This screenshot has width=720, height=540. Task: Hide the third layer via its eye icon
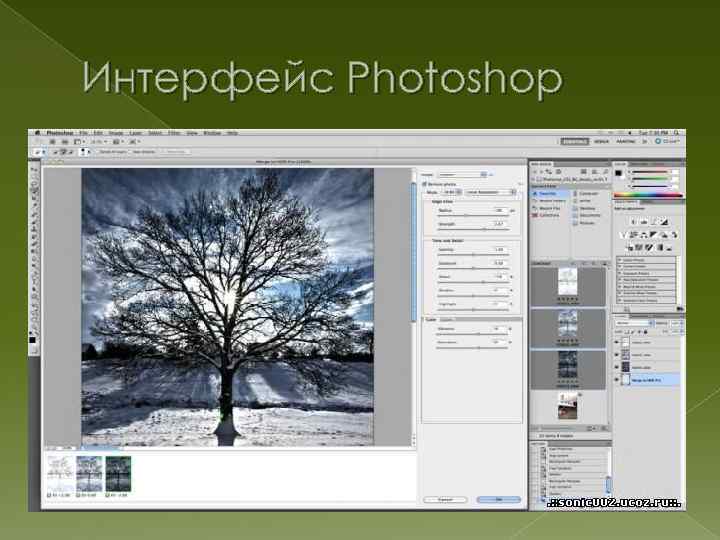tap(617, 367)
